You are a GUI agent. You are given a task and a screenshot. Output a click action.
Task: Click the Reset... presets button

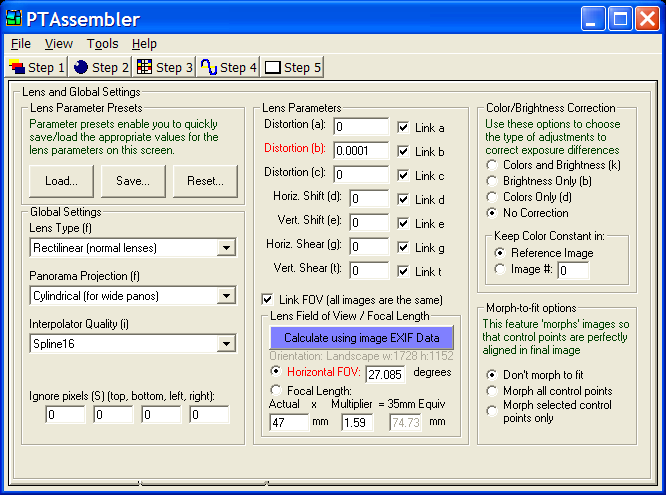[205, 181]
